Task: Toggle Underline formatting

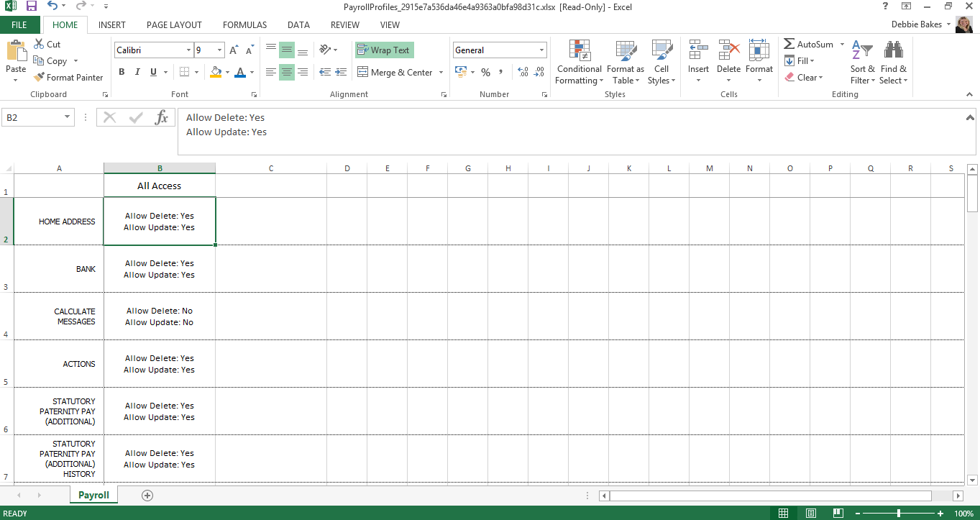Action: [153, 72]
